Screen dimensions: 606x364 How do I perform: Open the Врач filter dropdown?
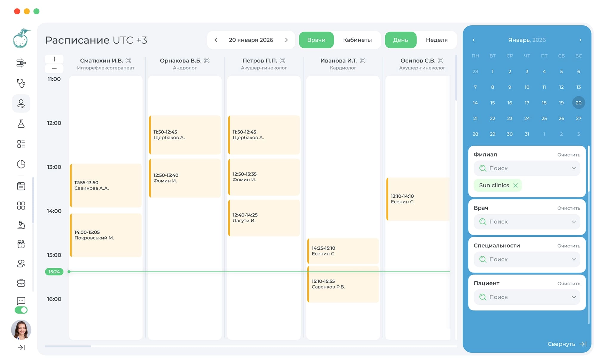[574, 222]
